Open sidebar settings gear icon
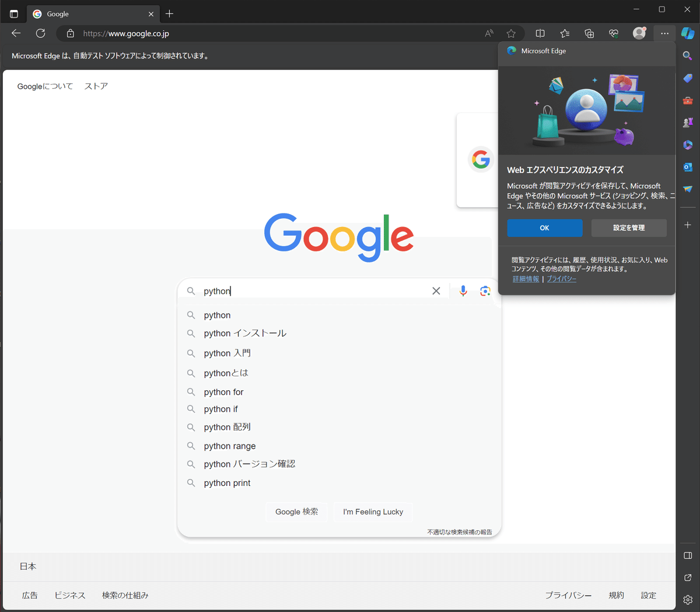Image resolution: width=700 pixels, height=612 pixels. [688, 600]
